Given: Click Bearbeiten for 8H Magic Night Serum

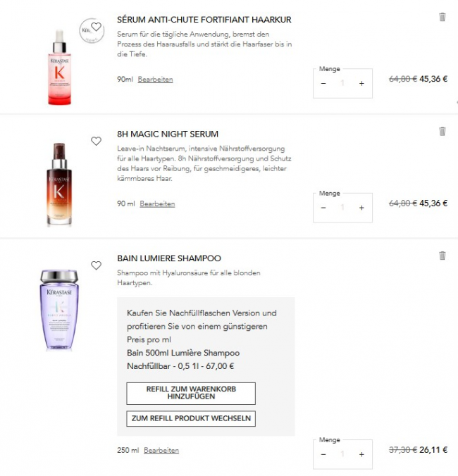Looking at the screenshot, I should click(x=157, y=204).
